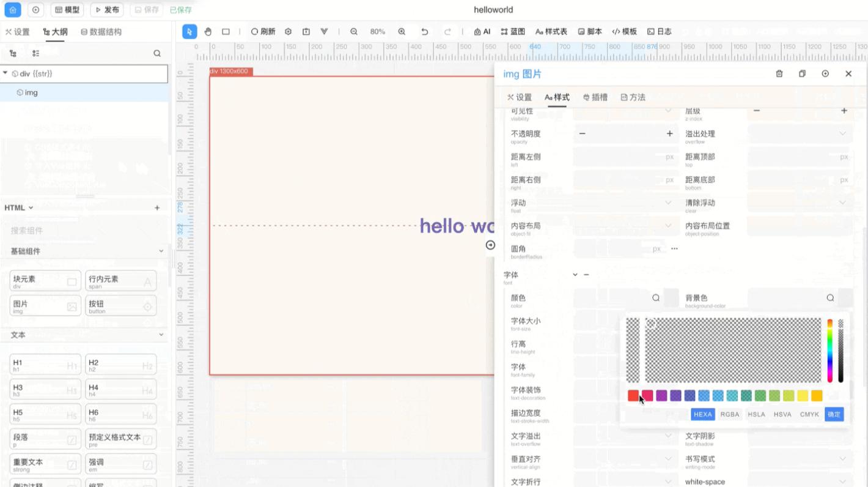This screenshot has width=868, height=487.
Task: Click the toolbar icon left of zoom out
Action: pyautogui.click(x=324, y=32)
